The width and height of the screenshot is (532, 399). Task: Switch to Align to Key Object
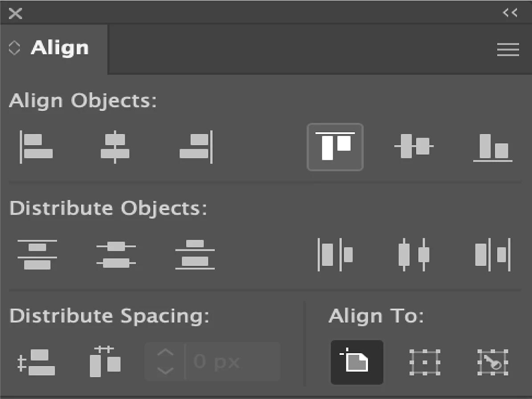[493, 362]
